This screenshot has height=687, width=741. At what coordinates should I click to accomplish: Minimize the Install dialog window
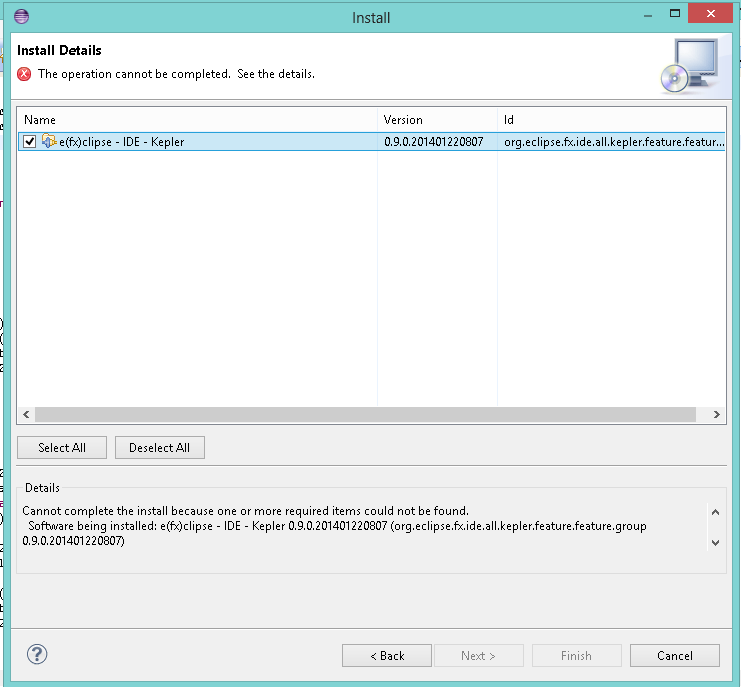(648, 16)
